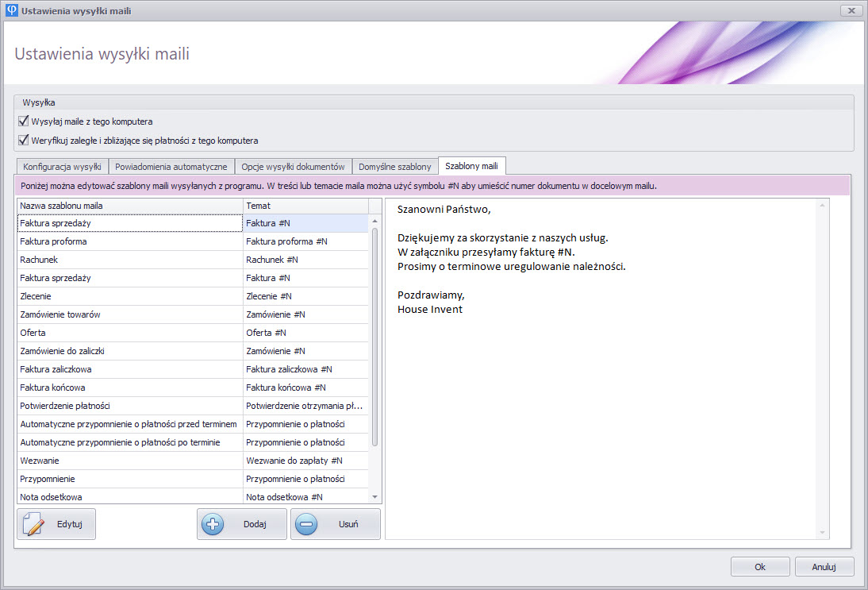868x590 pixels.
Task: Toggle 'Wysyłaj maile z tego komputera' checkbox
Action: coord(23,121)
